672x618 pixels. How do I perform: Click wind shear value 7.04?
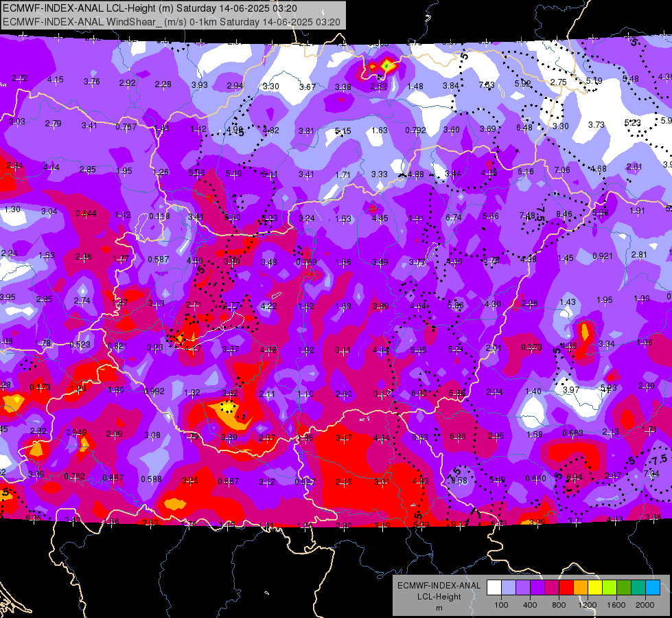[x=651, y=474]
